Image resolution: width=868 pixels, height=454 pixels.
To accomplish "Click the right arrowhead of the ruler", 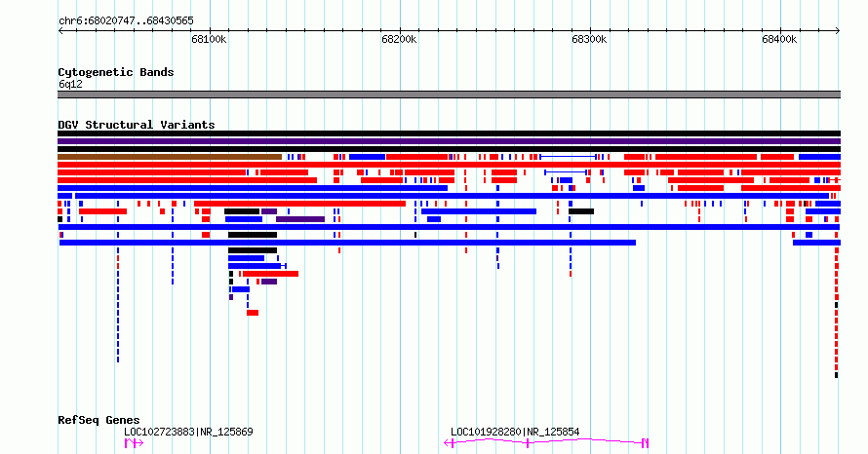I will pyautogui.click(x=838, y=31).
